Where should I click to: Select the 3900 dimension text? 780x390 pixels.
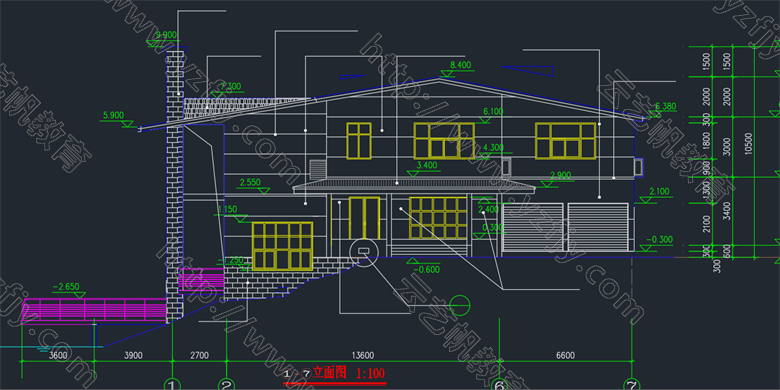coord(133,355)
